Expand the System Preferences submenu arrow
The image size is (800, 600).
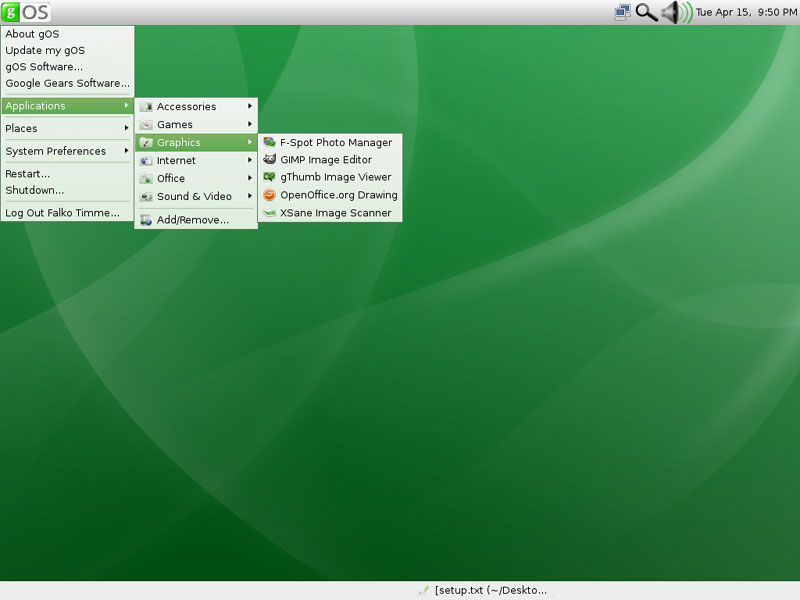click(126, 151)
